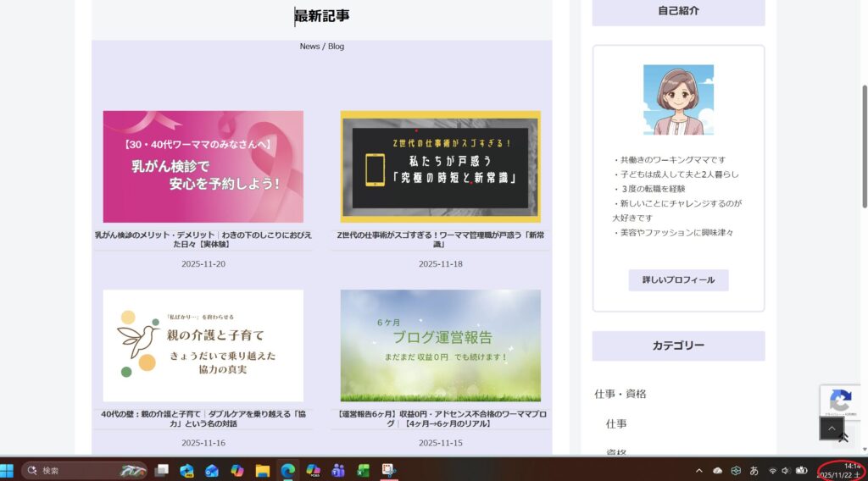868x481 pixels.
Task: Open the 仕事・資格 category
Action: [x=620, y=394]
